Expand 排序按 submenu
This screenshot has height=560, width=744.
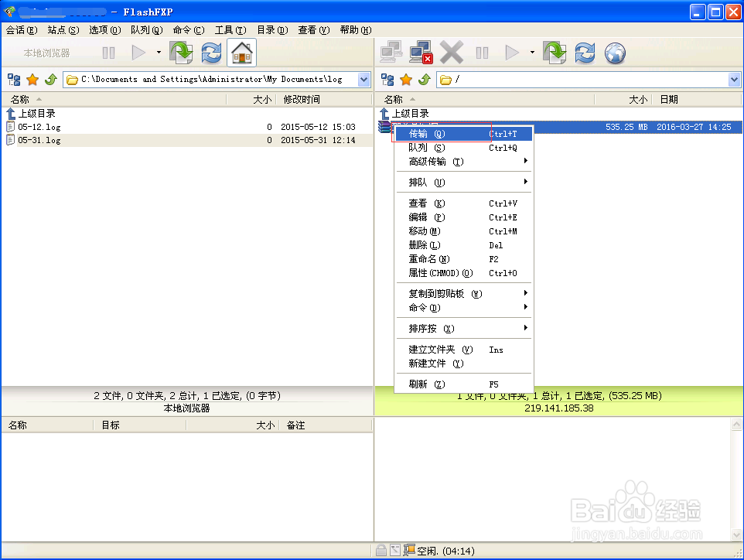pos(463,329)
